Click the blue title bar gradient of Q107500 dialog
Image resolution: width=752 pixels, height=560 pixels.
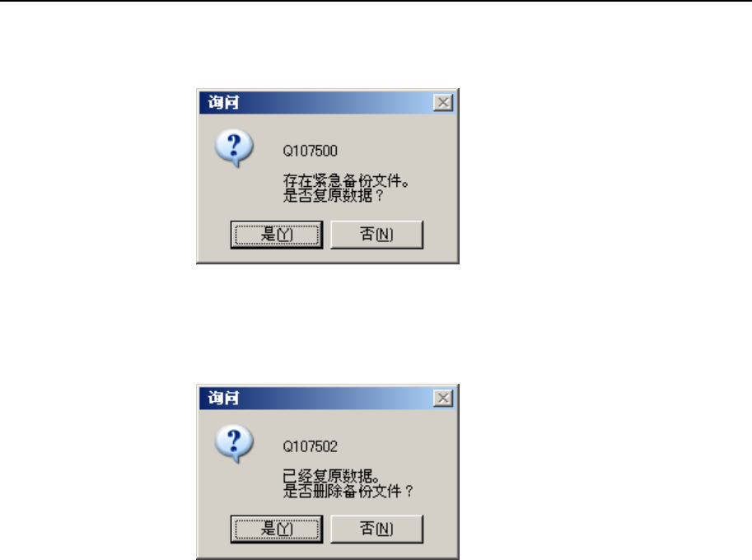point(336,102)
